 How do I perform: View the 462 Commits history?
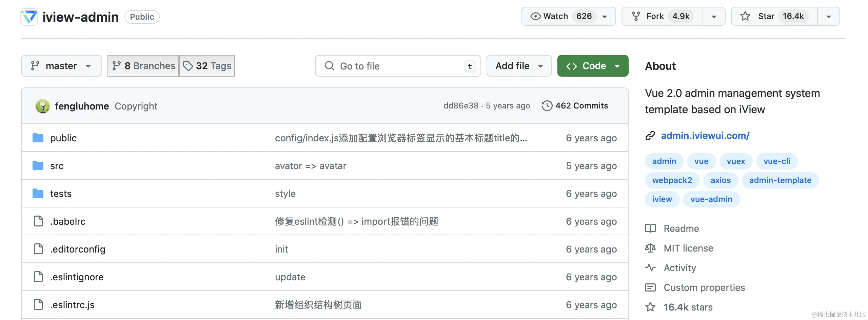[575, 106]
